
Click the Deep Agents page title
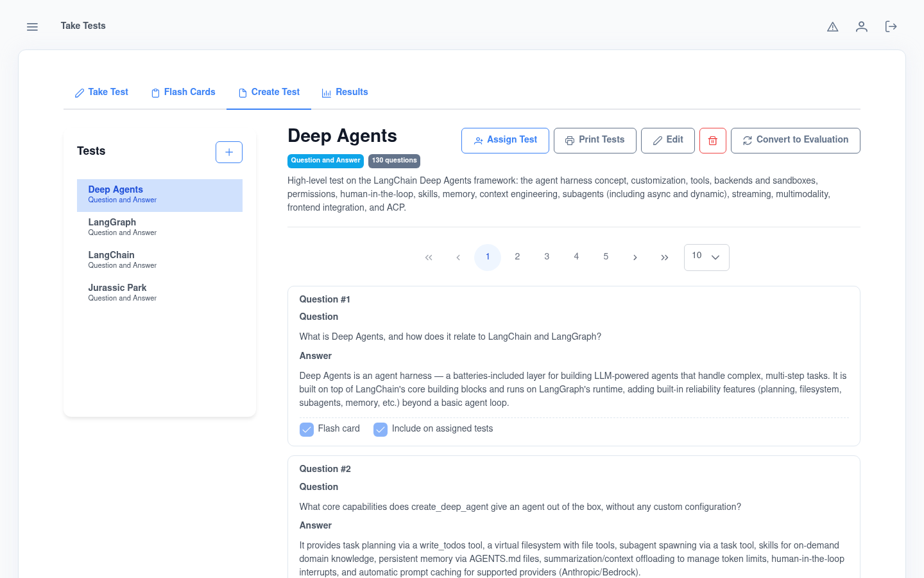point(342,136)
